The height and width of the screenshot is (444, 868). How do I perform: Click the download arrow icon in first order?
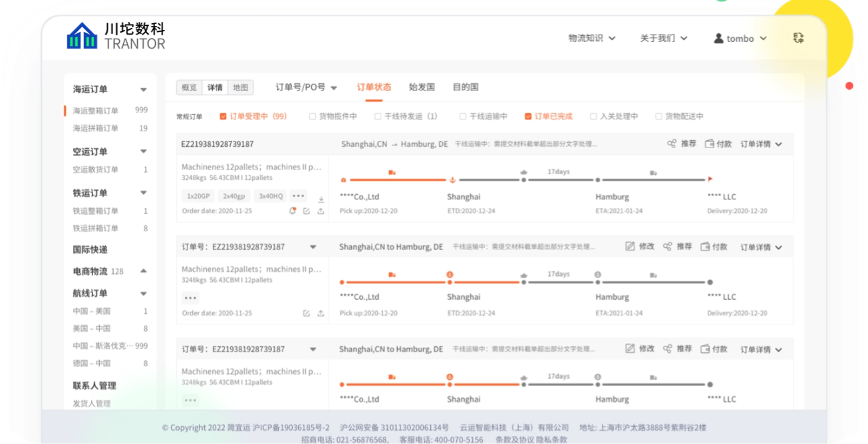(321, 199)
